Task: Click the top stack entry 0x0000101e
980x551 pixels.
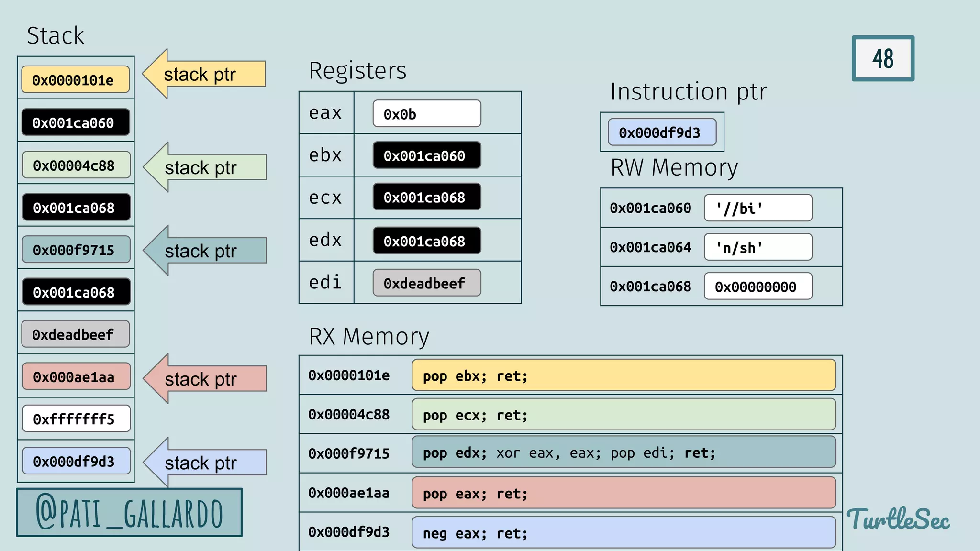Action: click(75, 80)
